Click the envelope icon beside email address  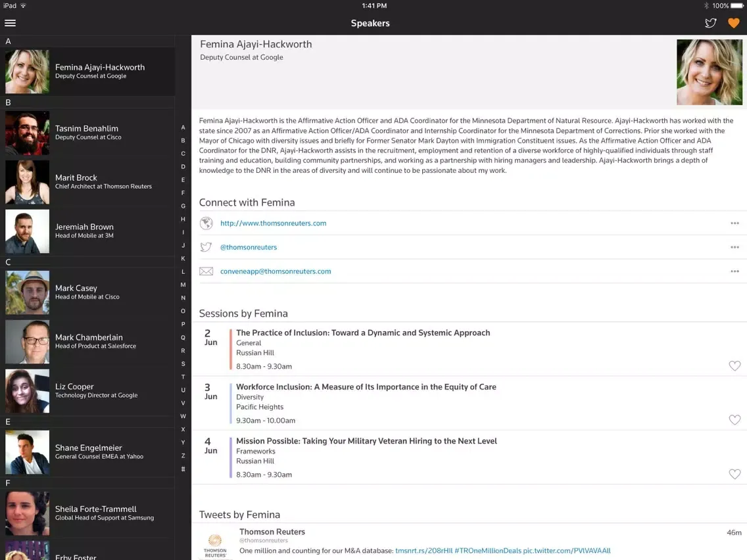(x=206, y=271)
